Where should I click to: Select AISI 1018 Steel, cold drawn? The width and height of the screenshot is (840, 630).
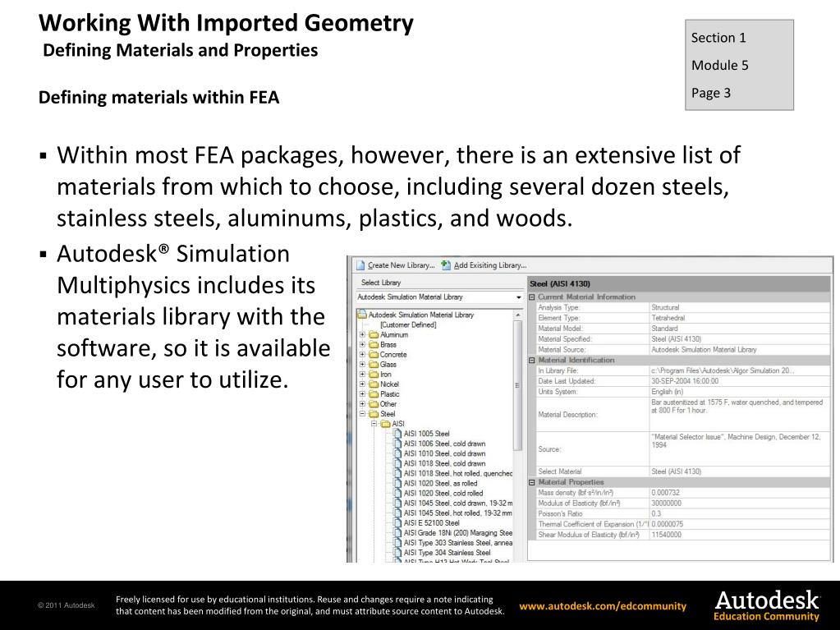pyautogui.click(x=445, y=463)
